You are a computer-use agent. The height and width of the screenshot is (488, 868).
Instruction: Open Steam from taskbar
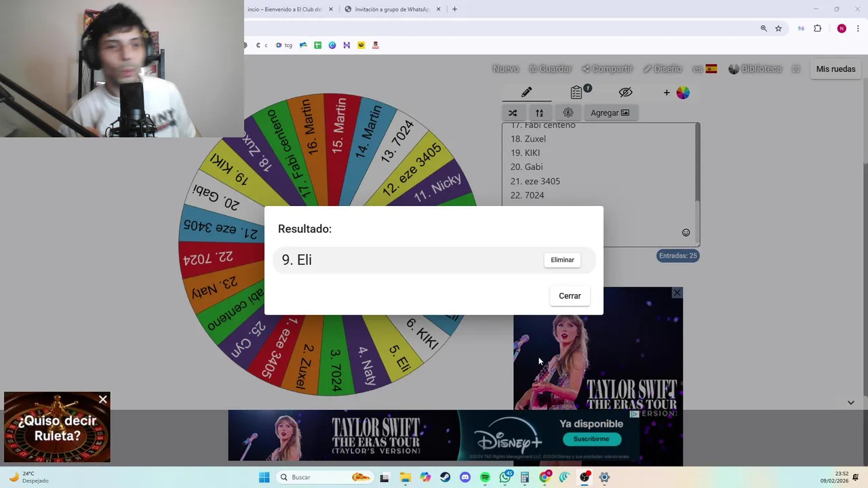tap(445, 477)
